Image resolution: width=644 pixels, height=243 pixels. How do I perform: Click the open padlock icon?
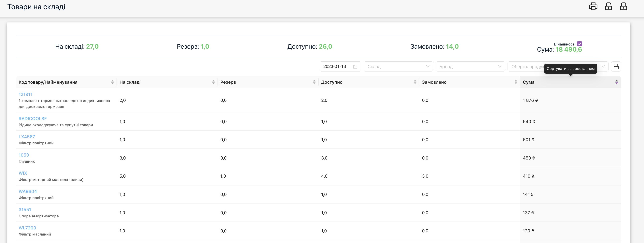point(608,6)
